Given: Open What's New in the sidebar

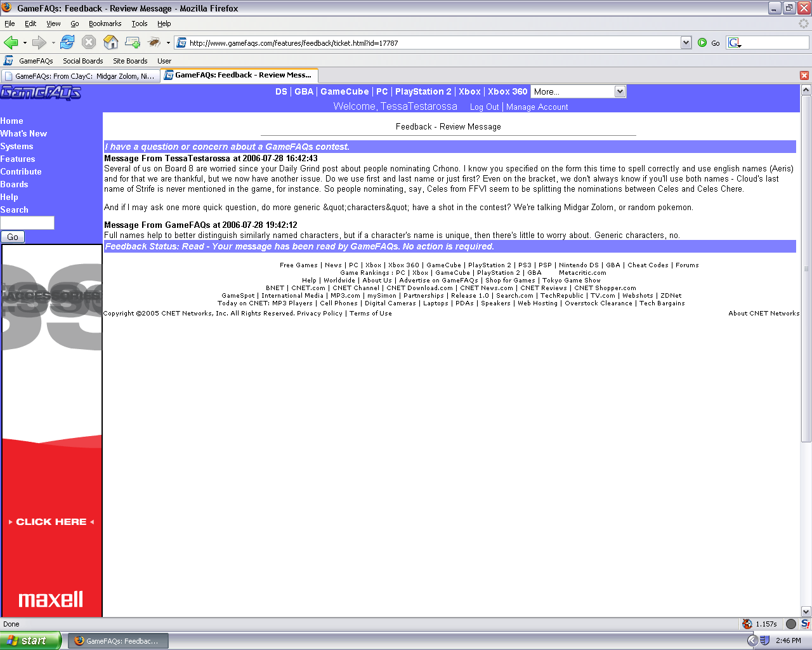Looking at the screenshot, I should (x=23, y=133).
